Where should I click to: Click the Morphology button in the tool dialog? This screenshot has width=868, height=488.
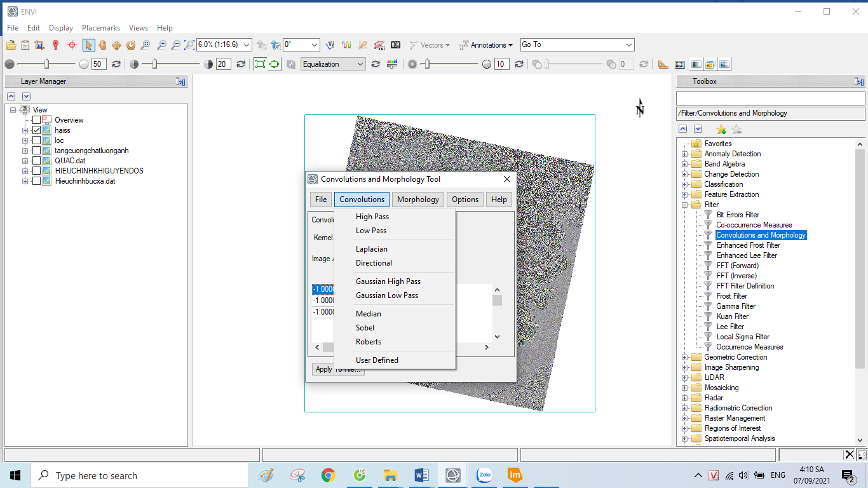coord(418,200)
